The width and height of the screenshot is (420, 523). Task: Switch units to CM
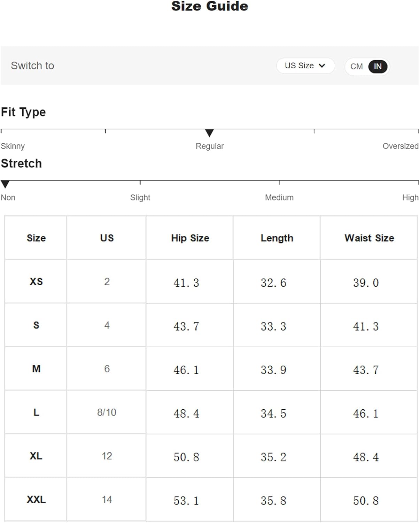tap(356, 66)
